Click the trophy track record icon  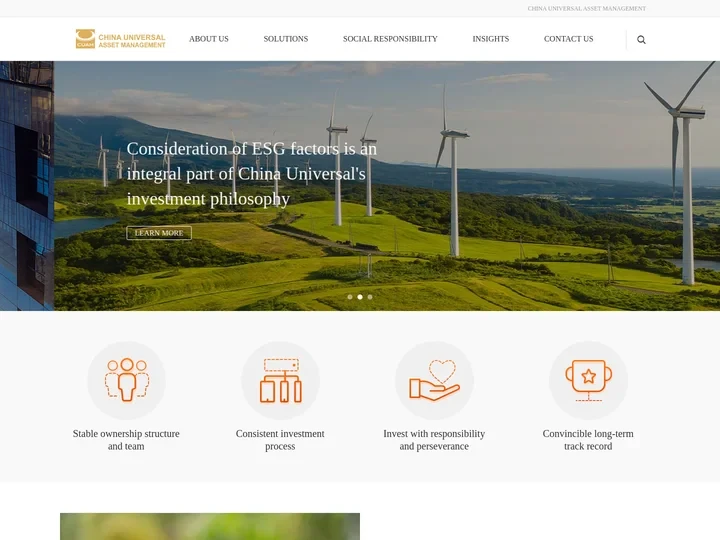588,380
